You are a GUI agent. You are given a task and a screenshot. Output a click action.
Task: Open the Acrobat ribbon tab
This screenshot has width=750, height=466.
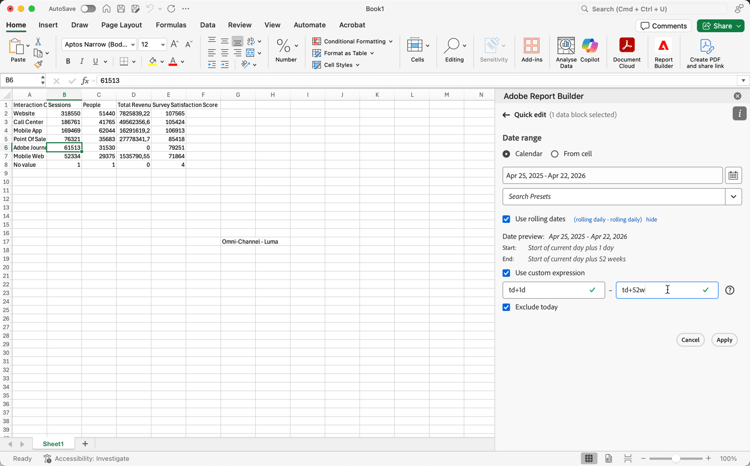coord(352,25)
